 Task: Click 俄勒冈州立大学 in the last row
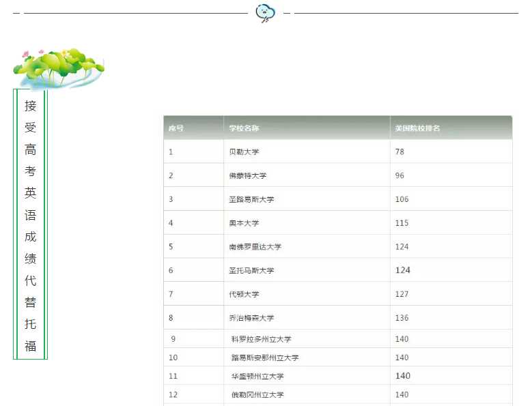point(257,394)
